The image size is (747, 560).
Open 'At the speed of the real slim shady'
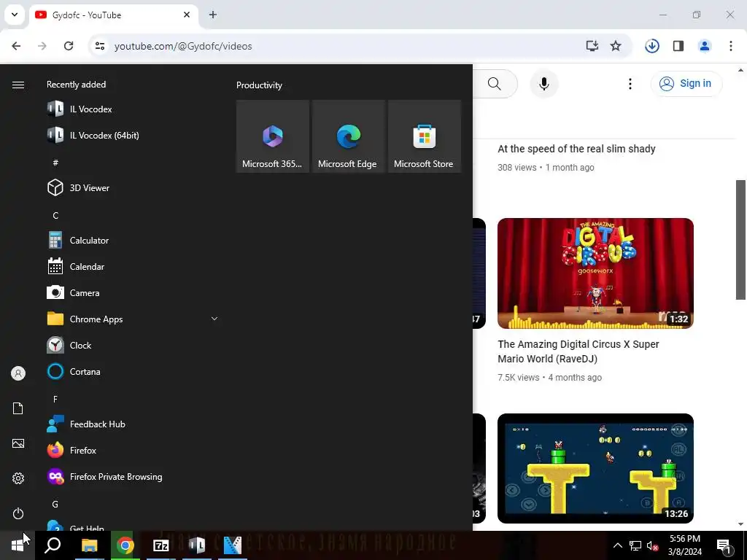point(576,149)
